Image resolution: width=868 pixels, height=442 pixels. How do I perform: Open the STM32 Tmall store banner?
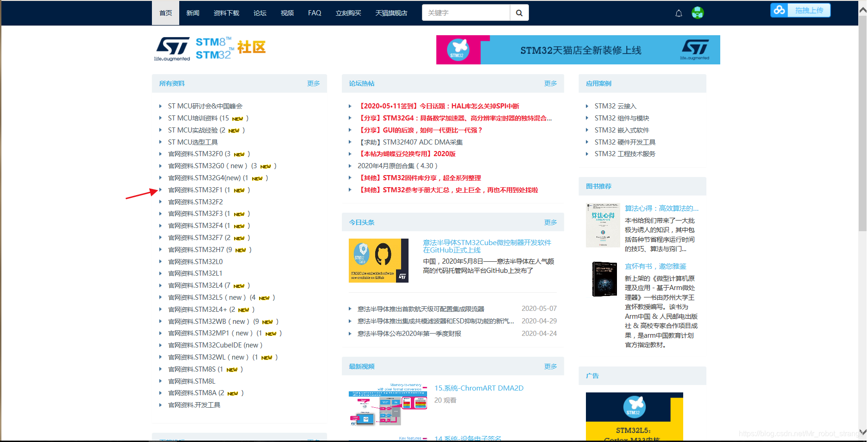click(x=578, y=50)
